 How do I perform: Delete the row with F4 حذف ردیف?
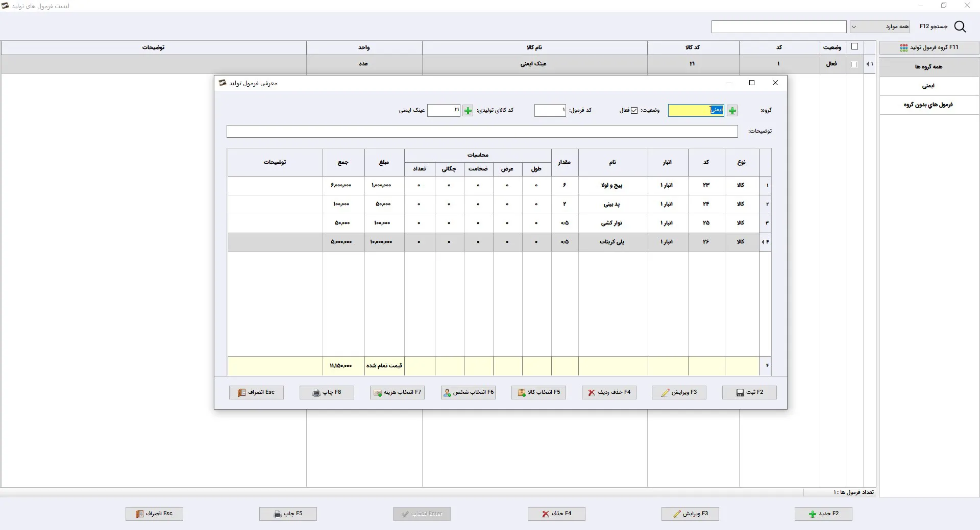tap(609, 392)
